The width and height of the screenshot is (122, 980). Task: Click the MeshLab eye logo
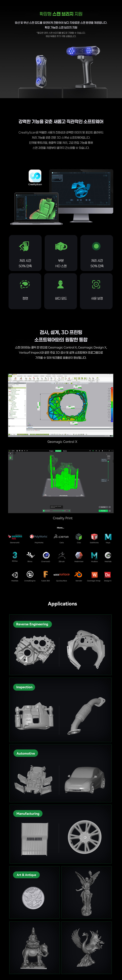(x=108, y=555)
